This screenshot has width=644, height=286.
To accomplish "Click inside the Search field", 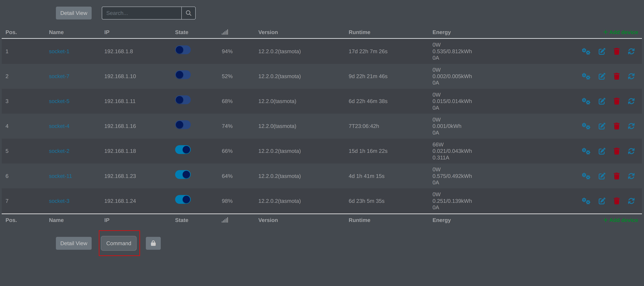I will click(141, 13).
